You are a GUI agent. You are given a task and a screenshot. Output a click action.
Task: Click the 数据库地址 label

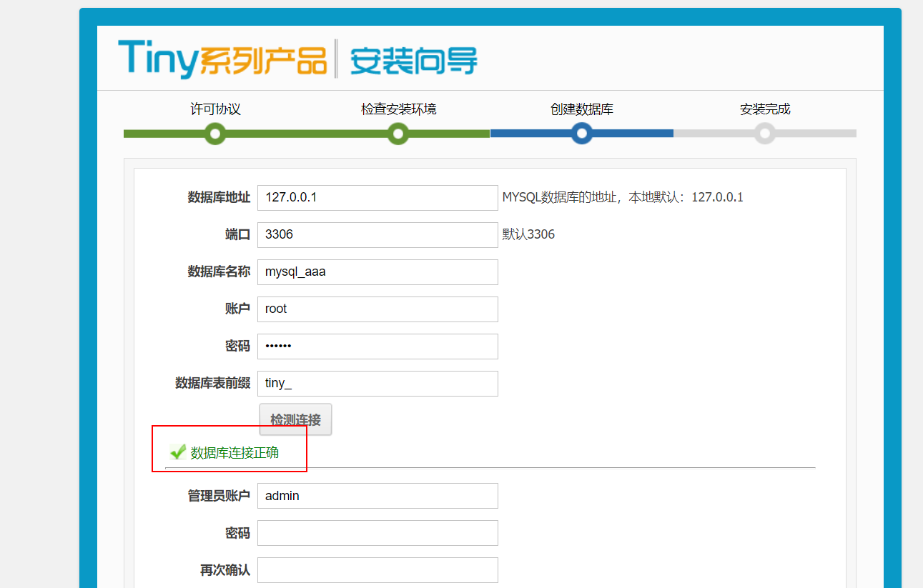click(x=219, y=197)
